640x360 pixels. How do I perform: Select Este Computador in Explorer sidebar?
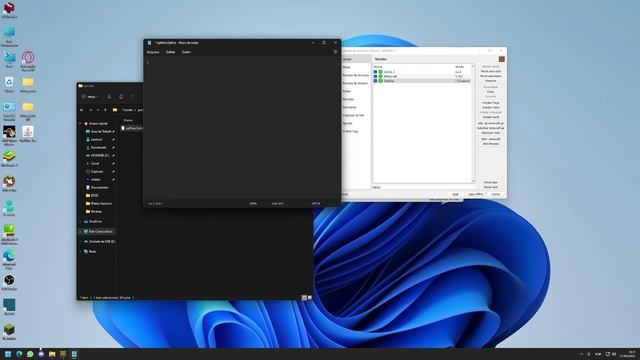point(100,231)
